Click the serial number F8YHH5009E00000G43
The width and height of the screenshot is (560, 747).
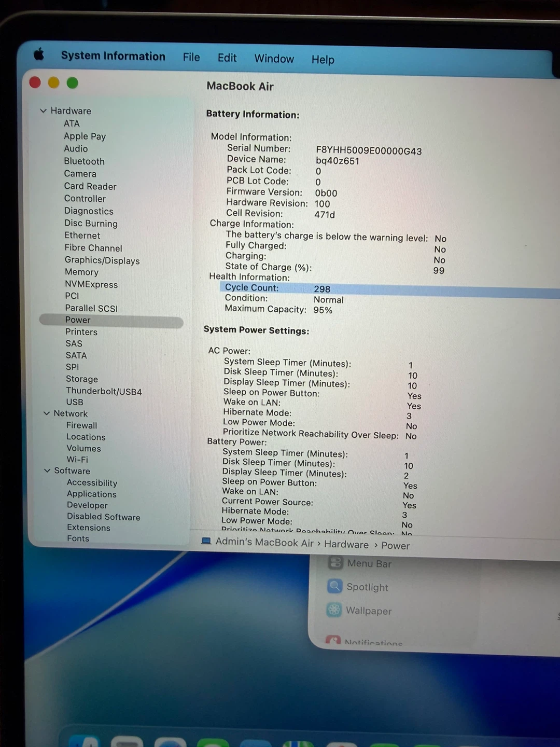coord(369,151)
